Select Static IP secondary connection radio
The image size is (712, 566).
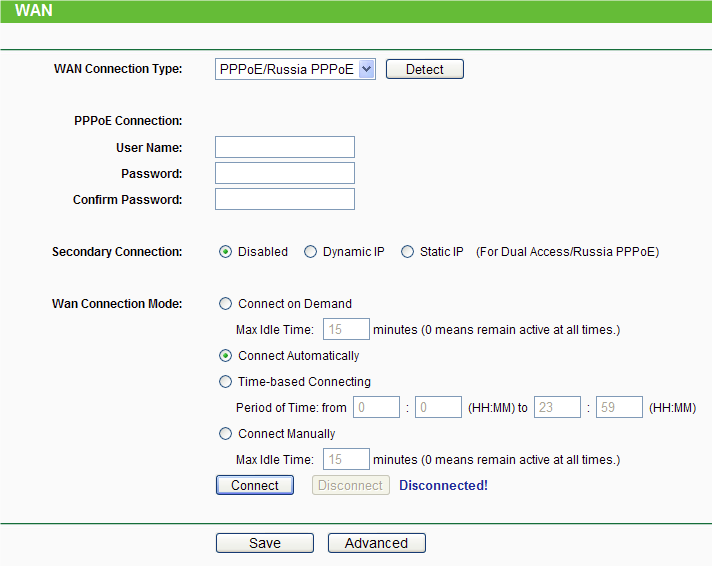pos(407,252)
